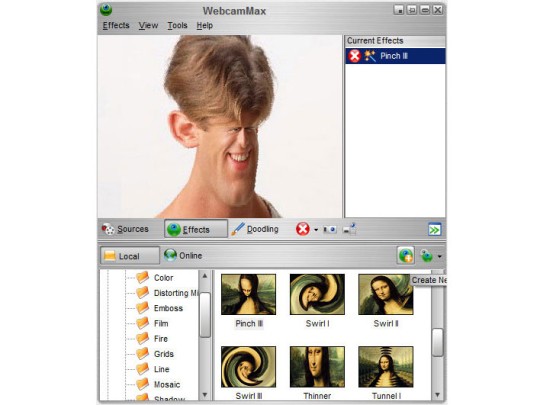This screenshot has width=540, height=405.
Task: Open the Help menu
Action: tap(205, 25)
